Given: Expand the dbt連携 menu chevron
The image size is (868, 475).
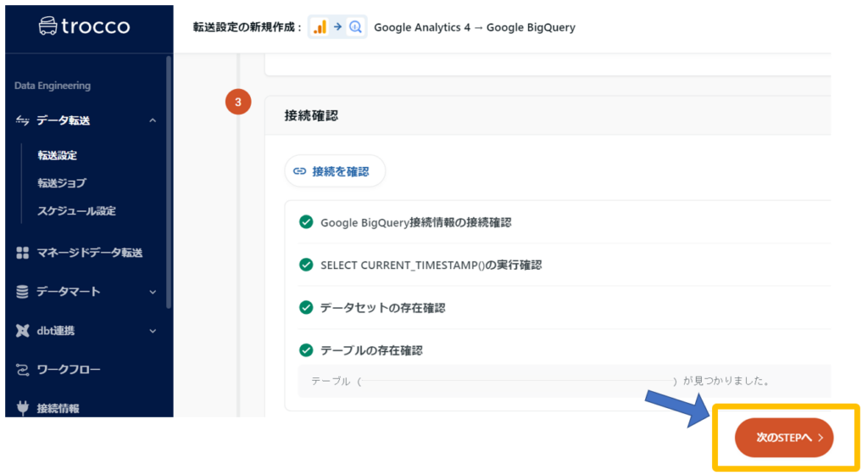Looking at the screenshot, I should pos(153,331).
